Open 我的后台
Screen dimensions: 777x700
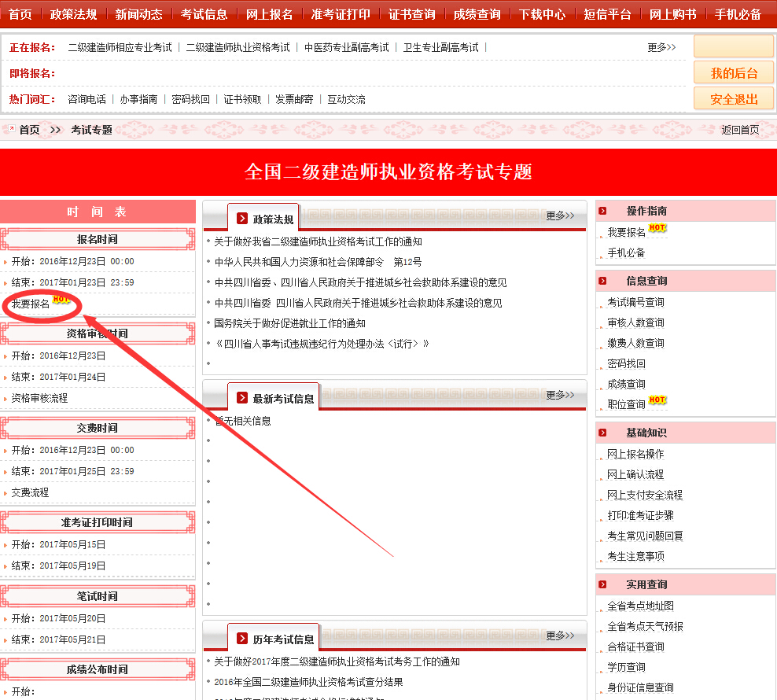coord(733,72)
